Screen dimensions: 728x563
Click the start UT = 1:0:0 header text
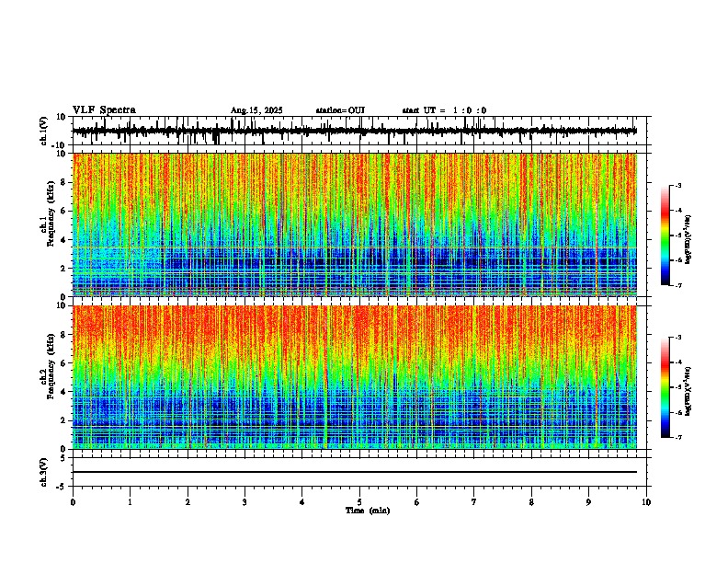click(444, 110)
